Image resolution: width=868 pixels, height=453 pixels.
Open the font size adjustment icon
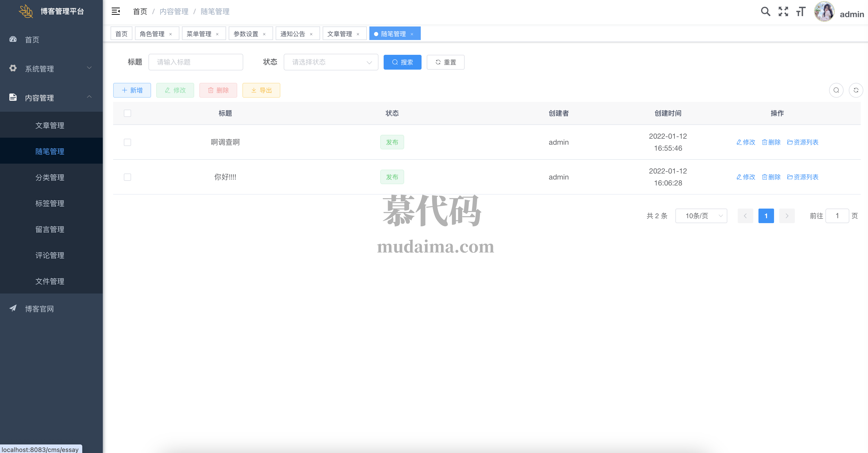pyautogui.click(x=801, y=11)
